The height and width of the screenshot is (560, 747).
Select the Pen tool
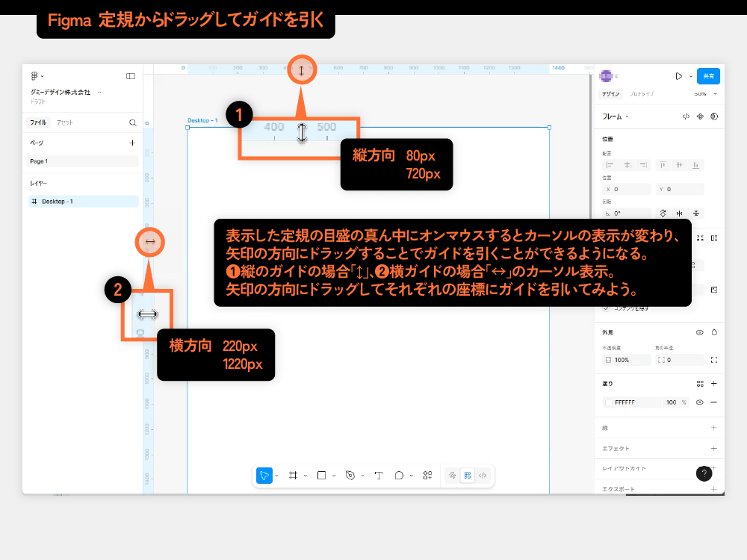click(x=350, y=475)
